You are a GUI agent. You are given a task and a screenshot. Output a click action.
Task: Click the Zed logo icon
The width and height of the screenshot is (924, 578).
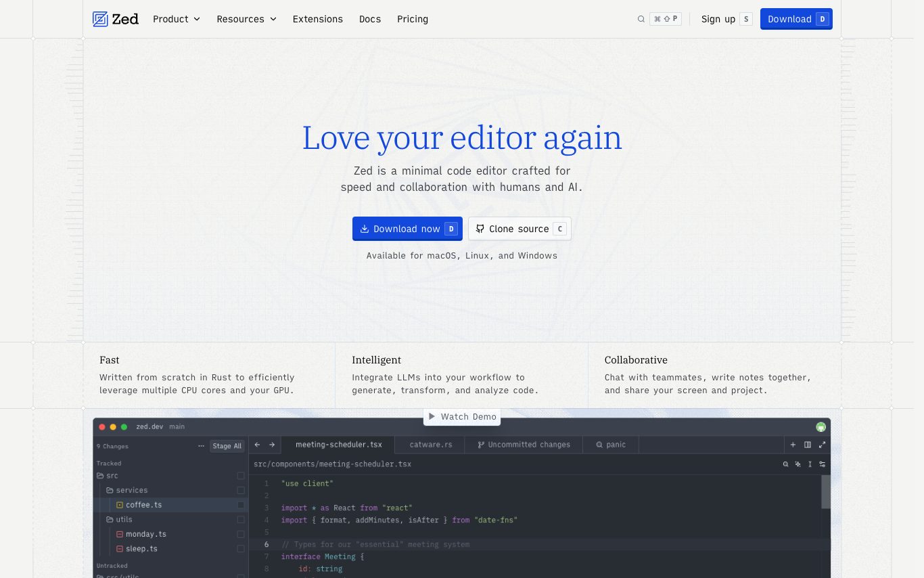tap(100, 19)
